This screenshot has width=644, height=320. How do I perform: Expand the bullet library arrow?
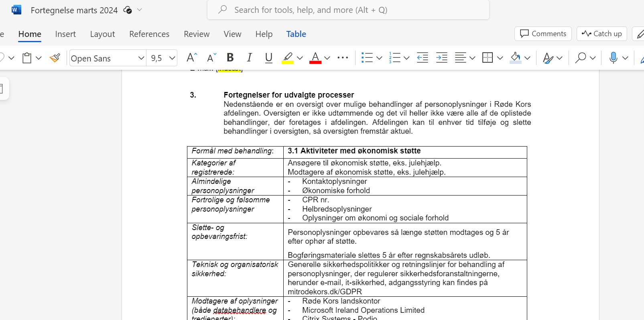tap(379, 58)
